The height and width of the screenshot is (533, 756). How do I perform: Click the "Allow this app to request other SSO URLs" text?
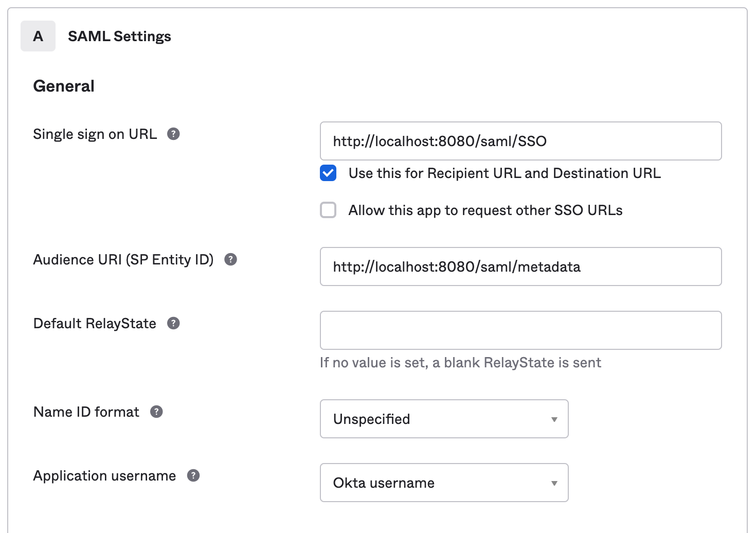[x=485, y=210]
